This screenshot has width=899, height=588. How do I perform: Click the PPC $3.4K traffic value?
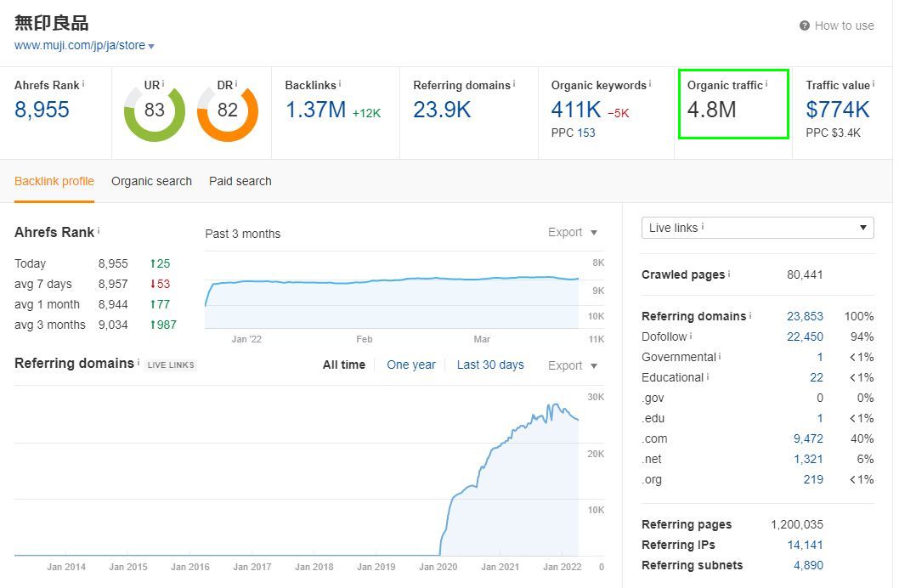point(833,133)
